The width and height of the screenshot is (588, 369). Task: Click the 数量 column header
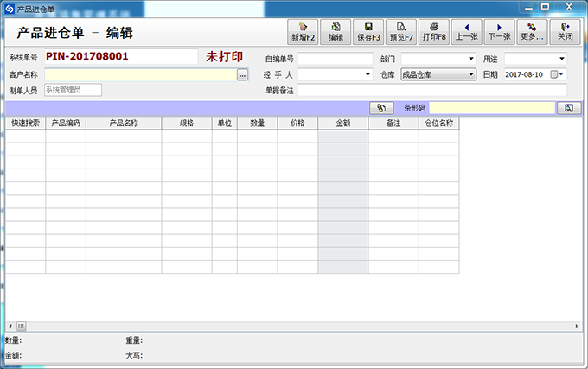258,124
